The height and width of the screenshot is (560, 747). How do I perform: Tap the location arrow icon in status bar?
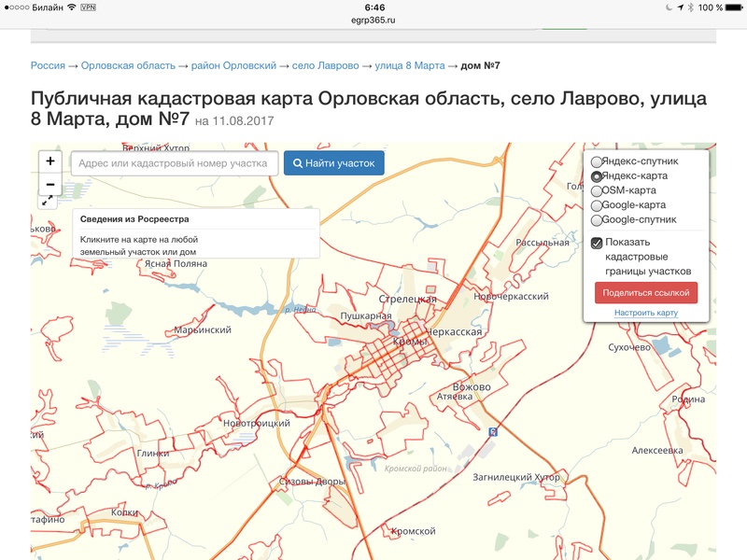(680, 7)
